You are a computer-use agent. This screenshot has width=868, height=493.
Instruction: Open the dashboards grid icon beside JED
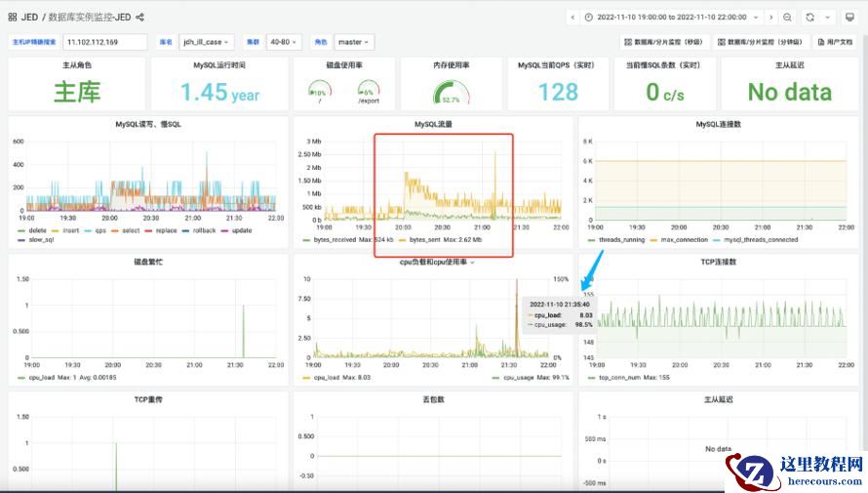tap(13, 17)
